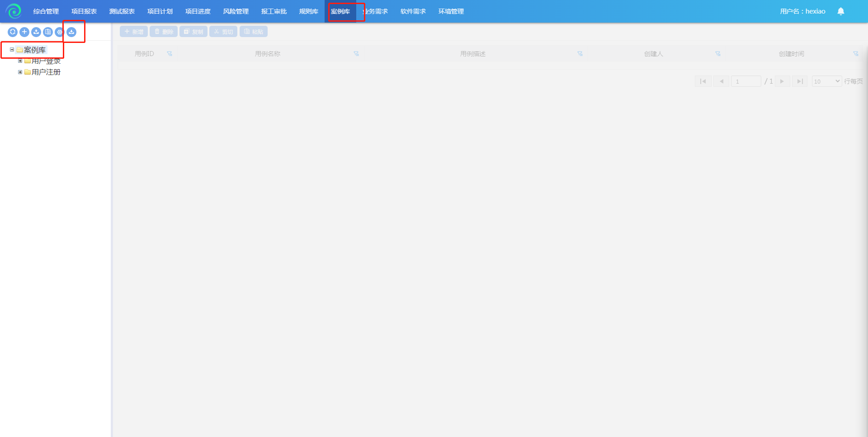The image size is (868, 437).
Task: Click the clipboard icon above the tree
Action: (48, 32)
